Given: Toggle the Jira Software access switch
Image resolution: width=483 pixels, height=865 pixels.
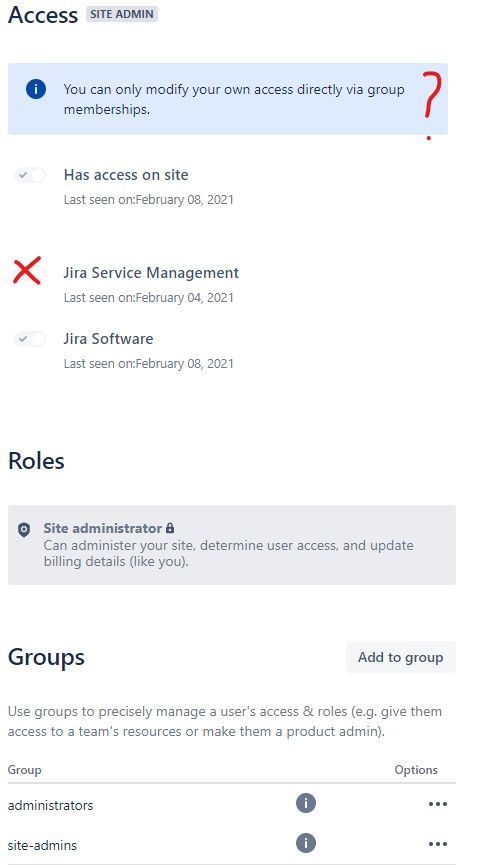Looking at the screenshot, I should [30, 339].
